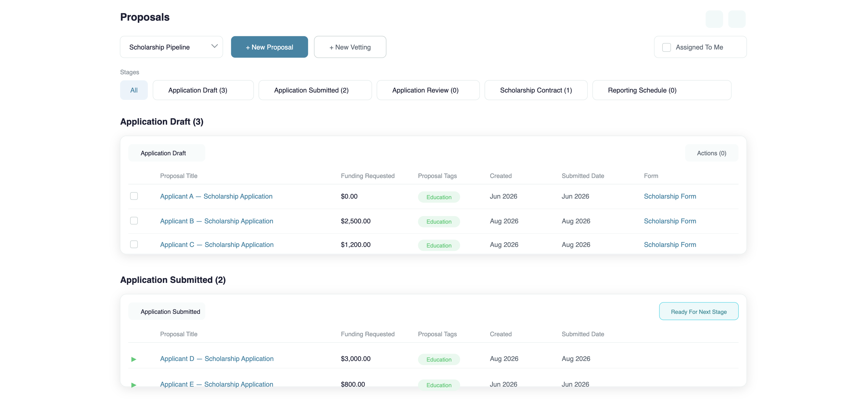Open Scholarship Form for Applicant A

pos(670,196)
